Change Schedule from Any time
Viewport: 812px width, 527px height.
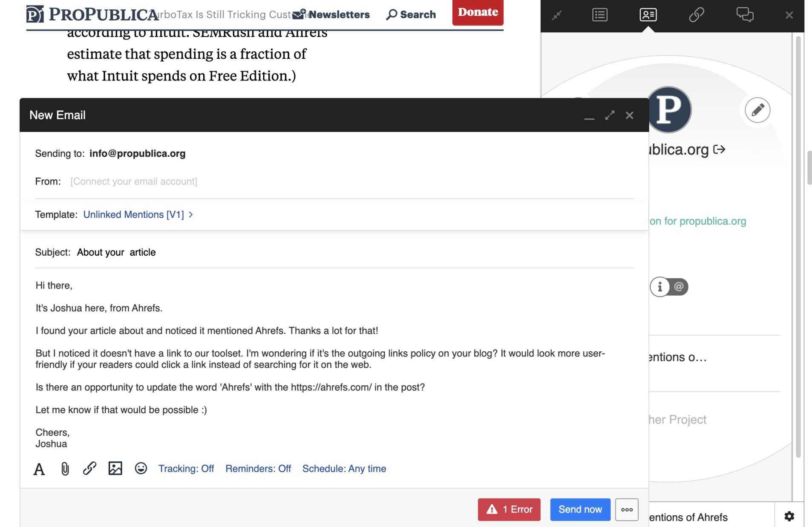point(344,468)
